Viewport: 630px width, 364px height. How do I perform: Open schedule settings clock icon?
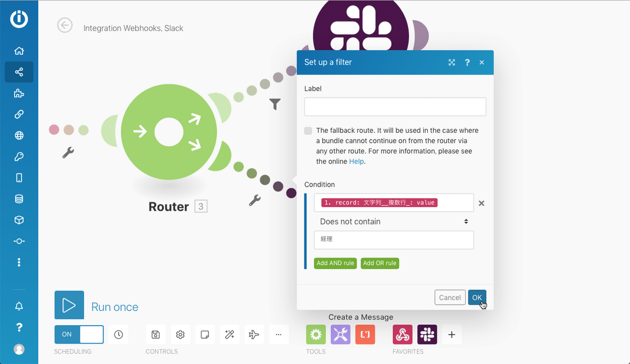119,334
